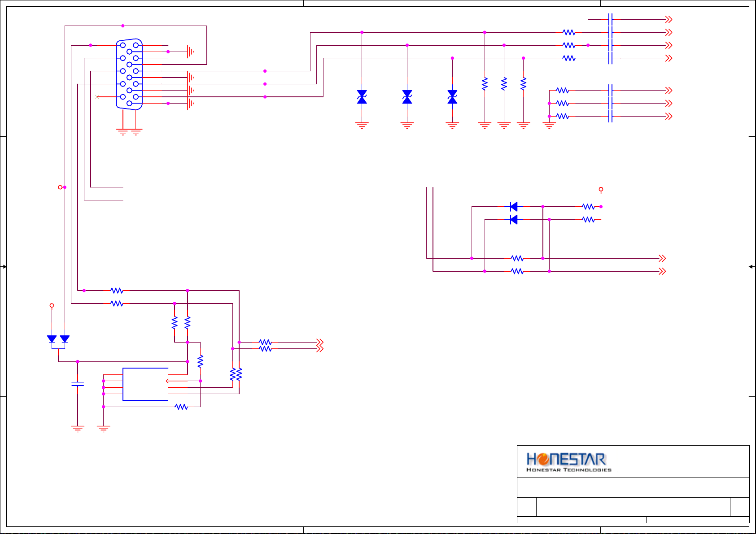Viewport: 756px width, 534px height.
Task: Select the frame arrow marker on right border
Action: click(x=752, y=267)
